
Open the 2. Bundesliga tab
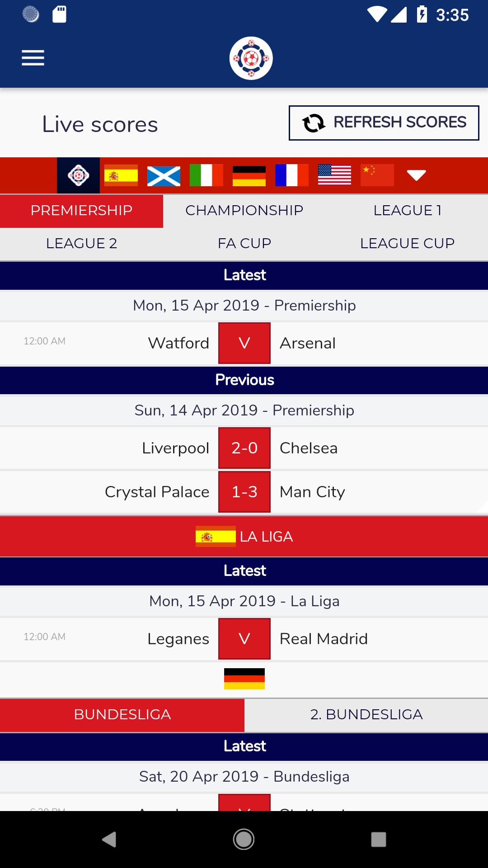(x=366, y=715)
